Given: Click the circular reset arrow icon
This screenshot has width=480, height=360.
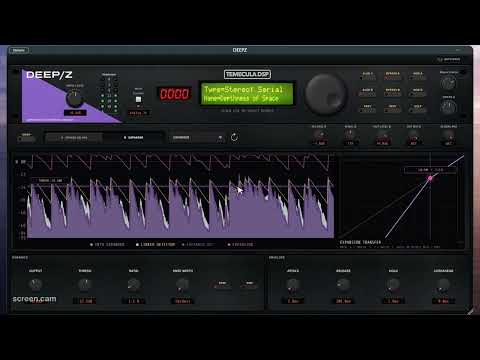Looking at the screenshot, I should [x=234, y=137].
